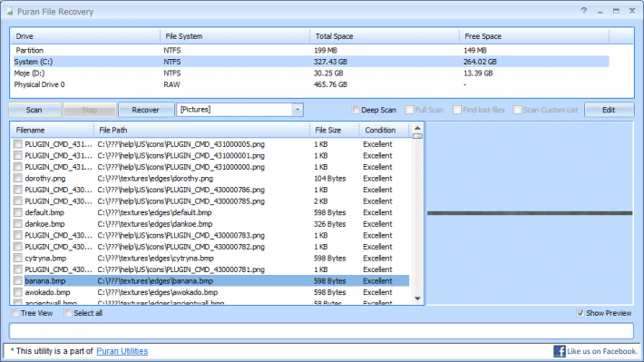The width and height of the screenshot is (644, 362).
Task: Select the awokado.bmp filename
Action: pyautogui.click(x=47, y=292)
